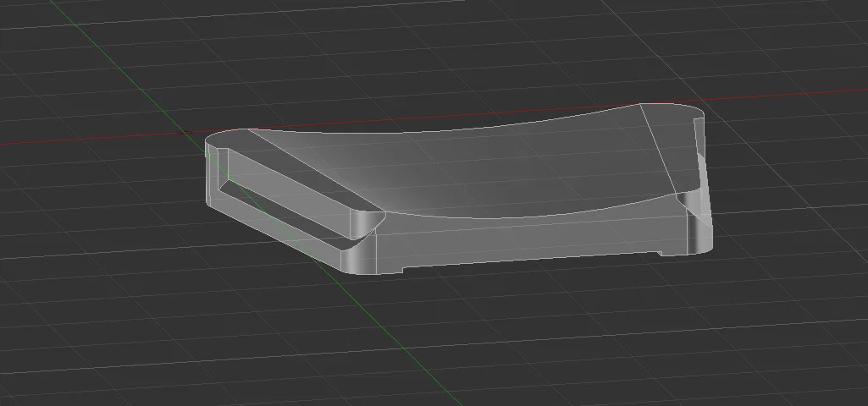Select the diagonal edge on the right top

(x=659, y=148)
